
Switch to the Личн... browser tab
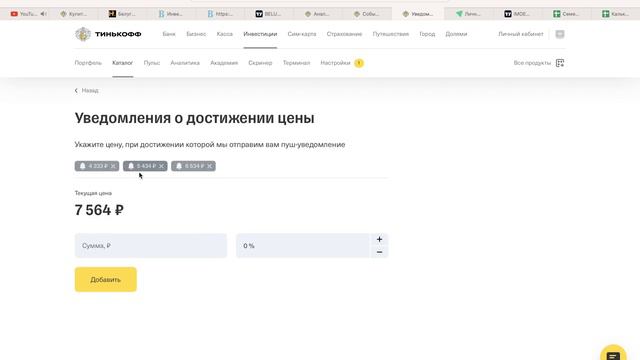point(468,14)
